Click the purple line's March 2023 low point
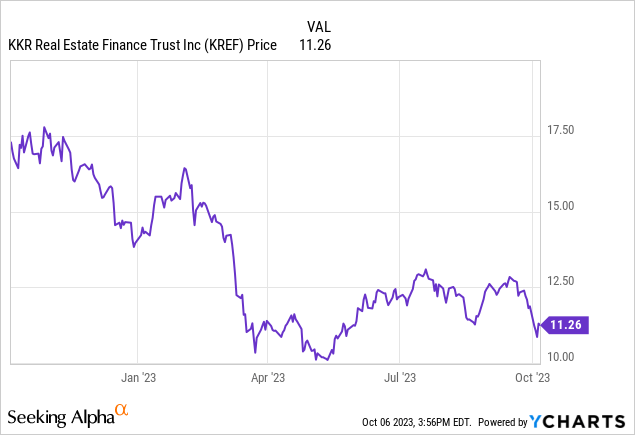Screen dimensions: 635x435 tap(255, 352)
